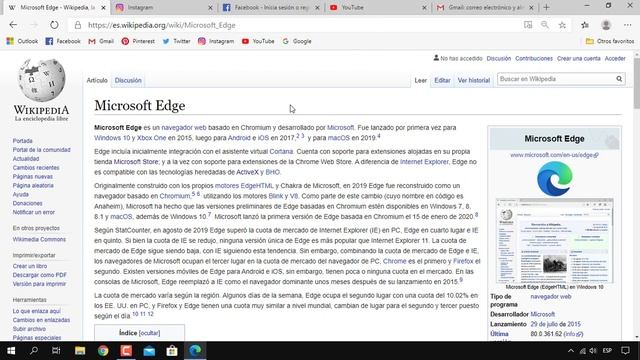Open Pinterest bookmark in favorites bar
The height and width of the screenshot is (360, 640).
point(138,41)
